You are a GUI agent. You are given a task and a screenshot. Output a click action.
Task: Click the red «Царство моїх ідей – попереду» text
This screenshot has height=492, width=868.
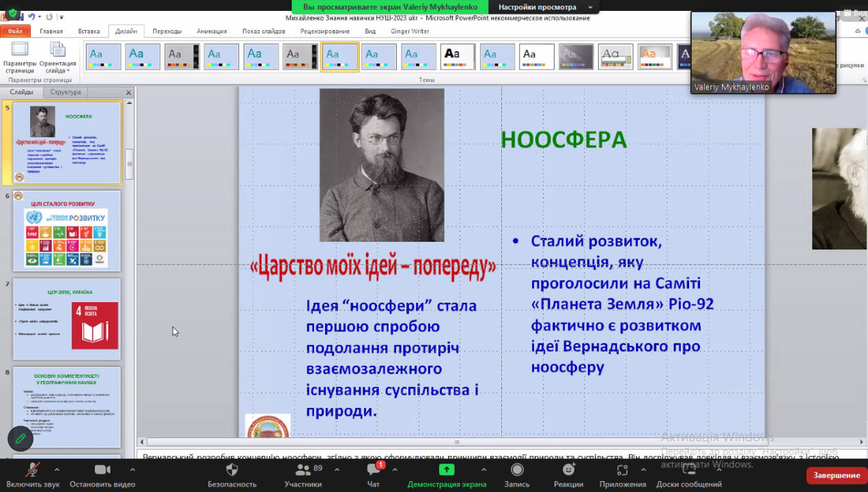point(373,267)
